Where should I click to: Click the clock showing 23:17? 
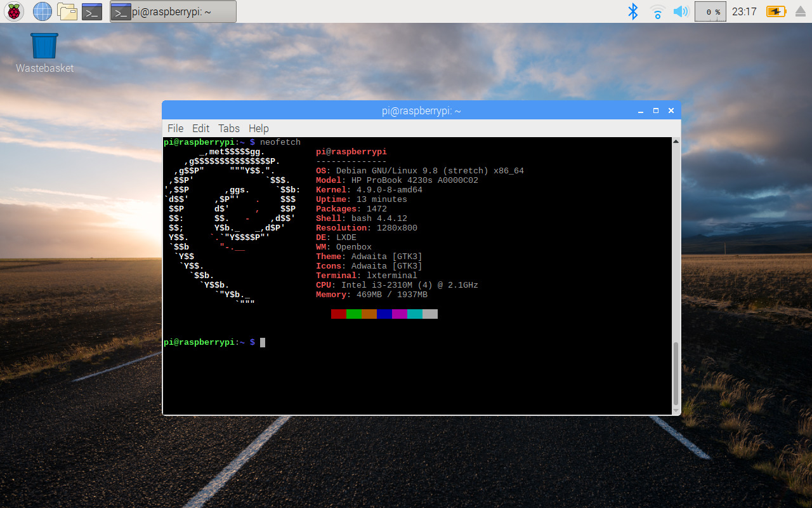coord(745,11)
